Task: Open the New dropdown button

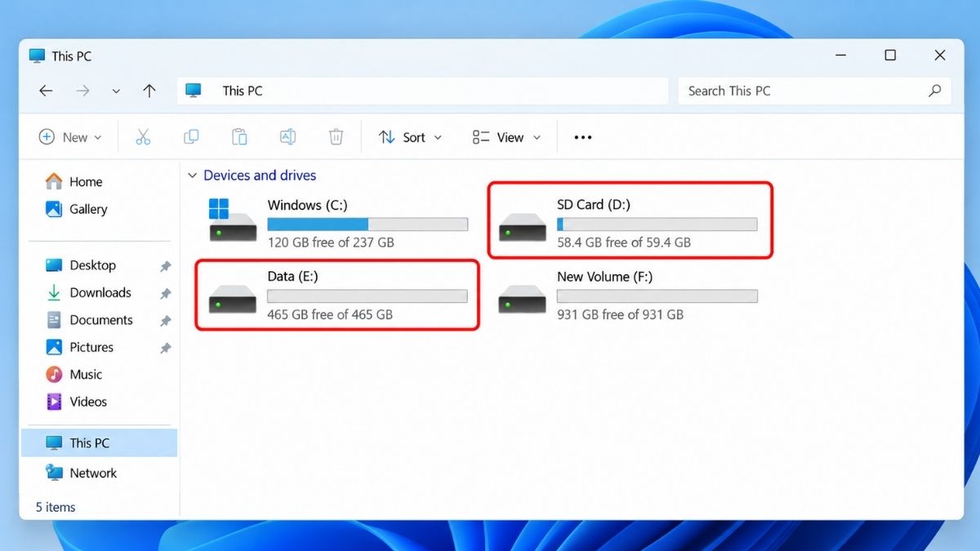Action: coord(70,137)
